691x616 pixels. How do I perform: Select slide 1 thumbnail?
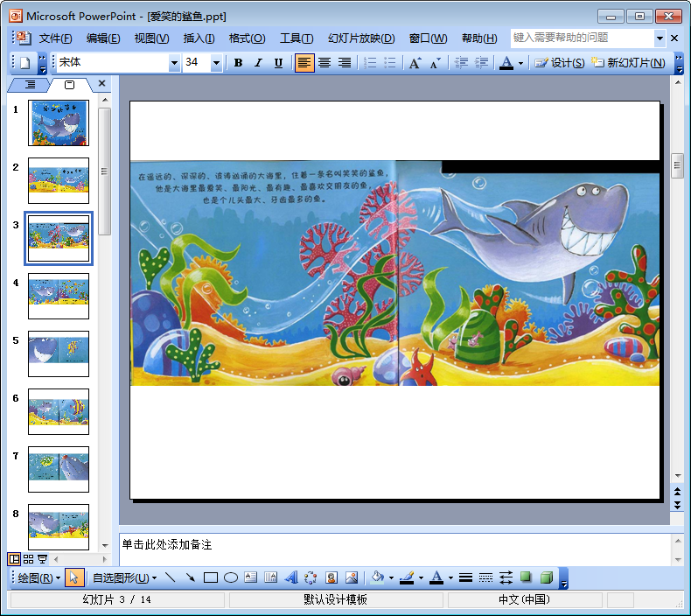click(59, 122)
